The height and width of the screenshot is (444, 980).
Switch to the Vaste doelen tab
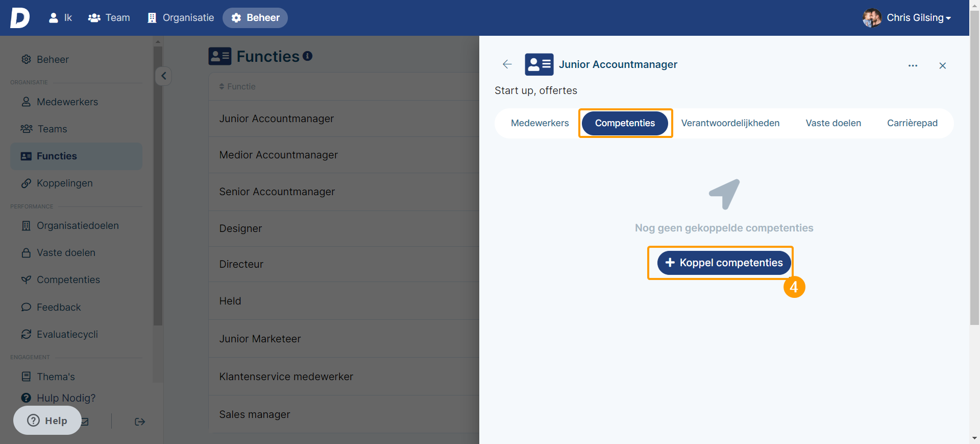pos(833,123)
